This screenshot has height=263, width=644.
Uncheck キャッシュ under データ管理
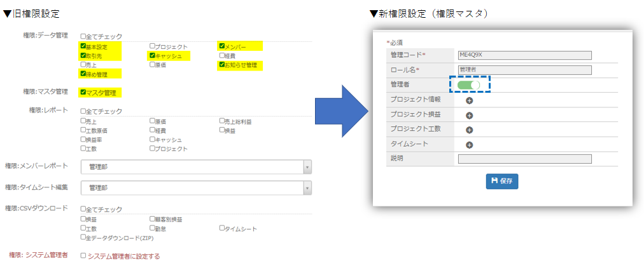(152, 55)
